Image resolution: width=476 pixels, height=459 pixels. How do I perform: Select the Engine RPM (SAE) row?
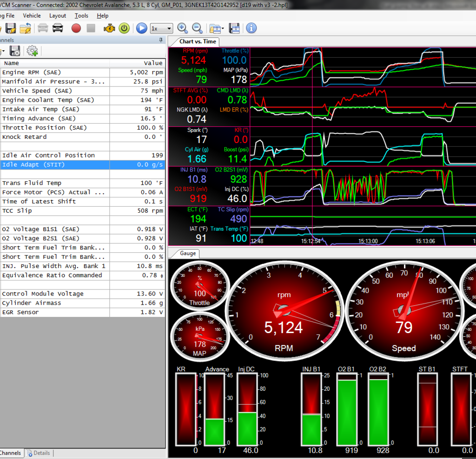(x=83, y=72)
